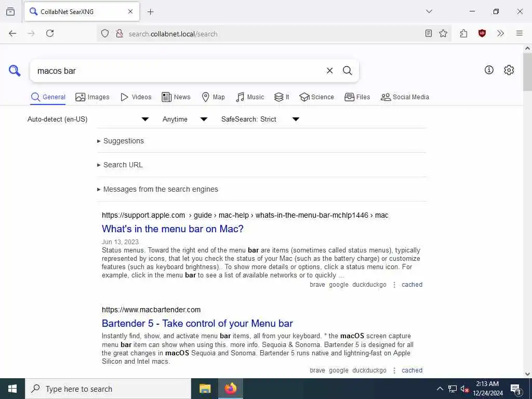The width and height of the screenshot is (532, 399).
Task: Go back with the browser back arrow
Action: tap(12, 33)
